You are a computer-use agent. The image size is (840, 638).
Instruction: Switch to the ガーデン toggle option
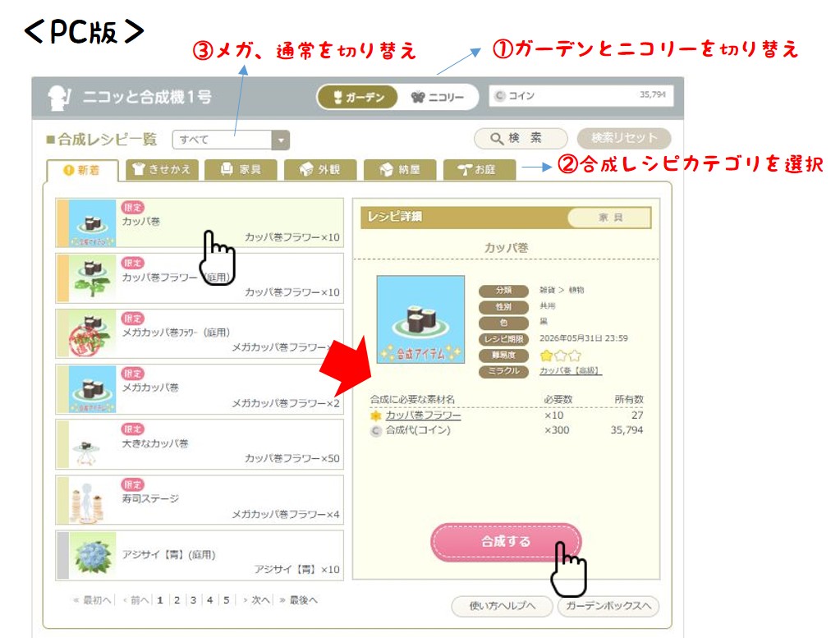tap(357, 97)
